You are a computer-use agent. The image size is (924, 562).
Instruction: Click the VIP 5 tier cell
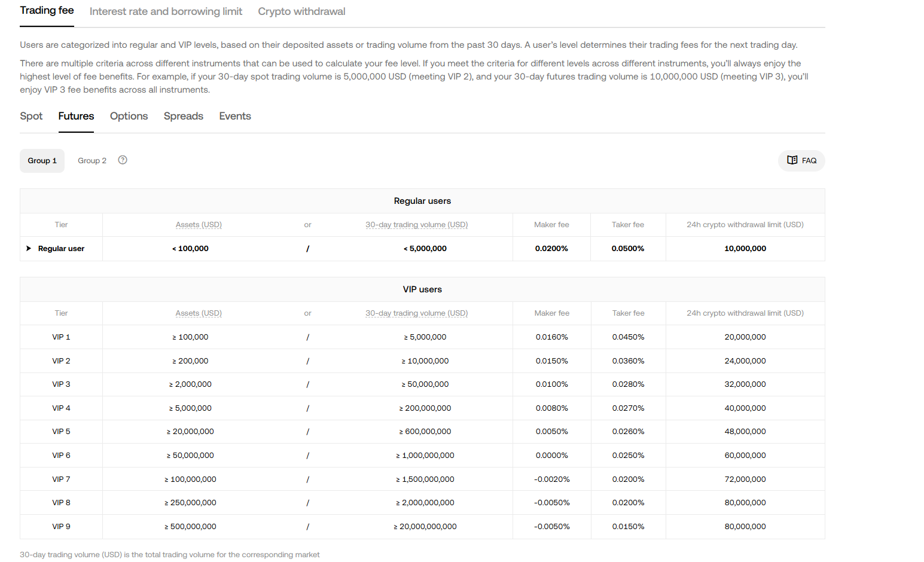(61, 432)
